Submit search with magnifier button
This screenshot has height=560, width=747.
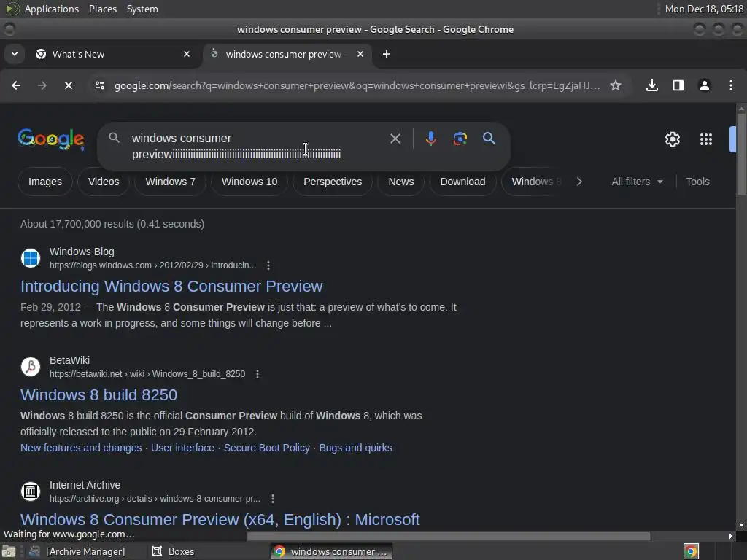click(x=489, y=139)
